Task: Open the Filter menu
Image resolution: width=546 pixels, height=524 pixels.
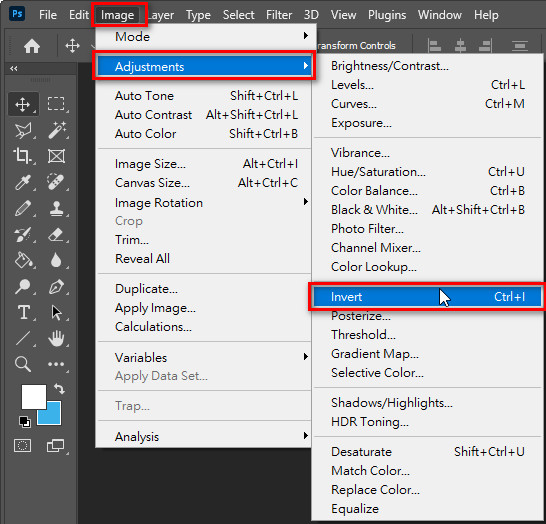Action: tap(279, 15)
